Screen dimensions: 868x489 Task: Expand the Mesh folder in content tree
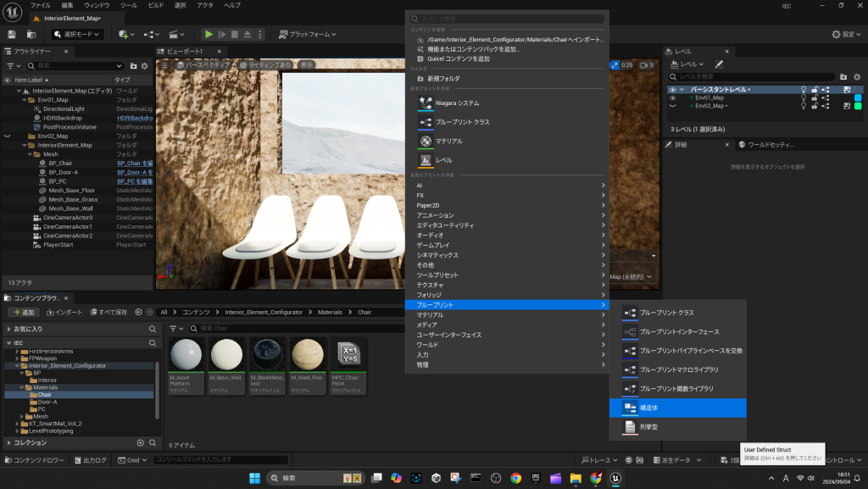click(x=22, y=416)
